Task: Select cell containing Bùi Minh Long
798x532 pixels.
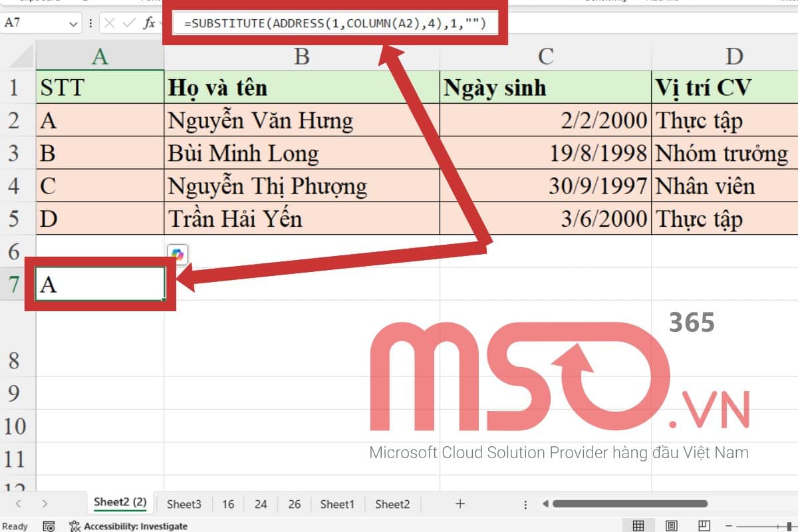Action: coord(302,153)
